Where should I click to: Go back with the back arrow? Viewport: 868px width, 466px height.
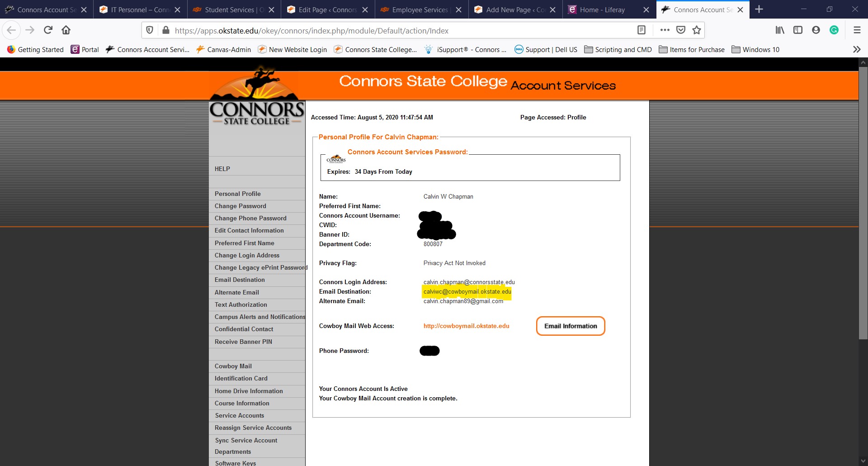point(11,30)
